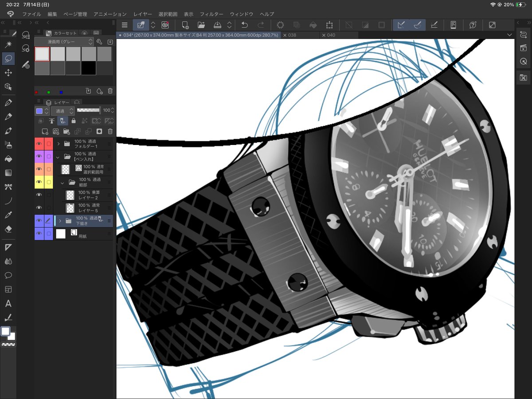Select the Auto select magic wand tool
This screenshot has width=532, height=399.
tap(8, 44)
